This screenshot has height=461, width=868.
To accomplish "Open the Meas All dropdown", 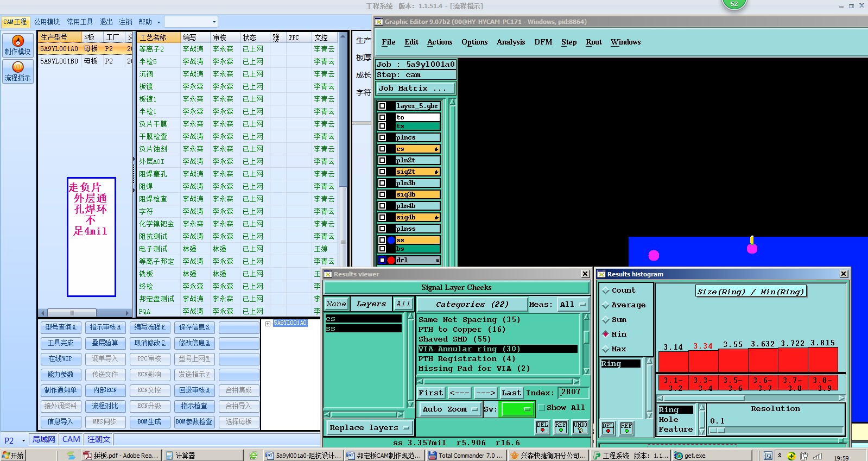I will click(x=573, y=305).
